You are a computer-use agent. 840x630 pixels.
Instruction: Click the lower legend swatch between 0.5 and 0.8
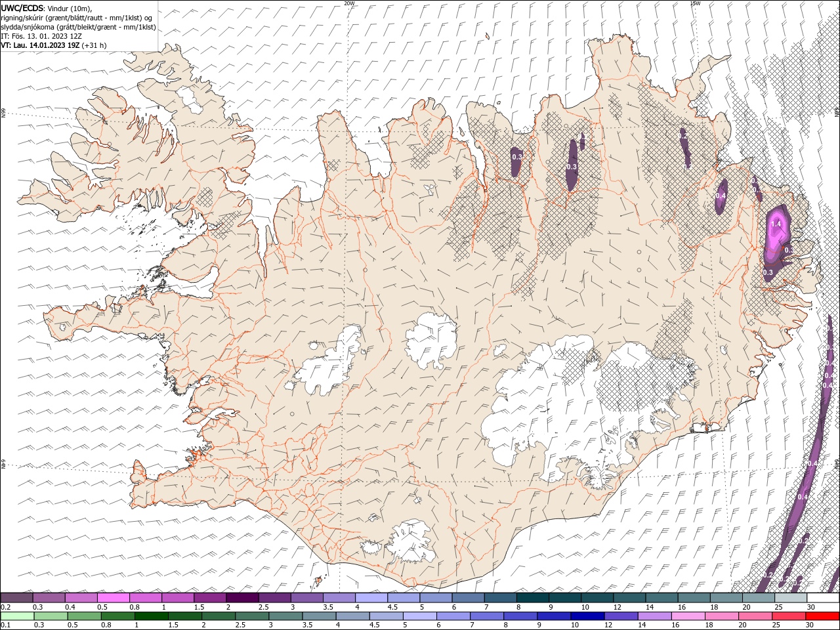pyautogui.click(x=84, y=616)
